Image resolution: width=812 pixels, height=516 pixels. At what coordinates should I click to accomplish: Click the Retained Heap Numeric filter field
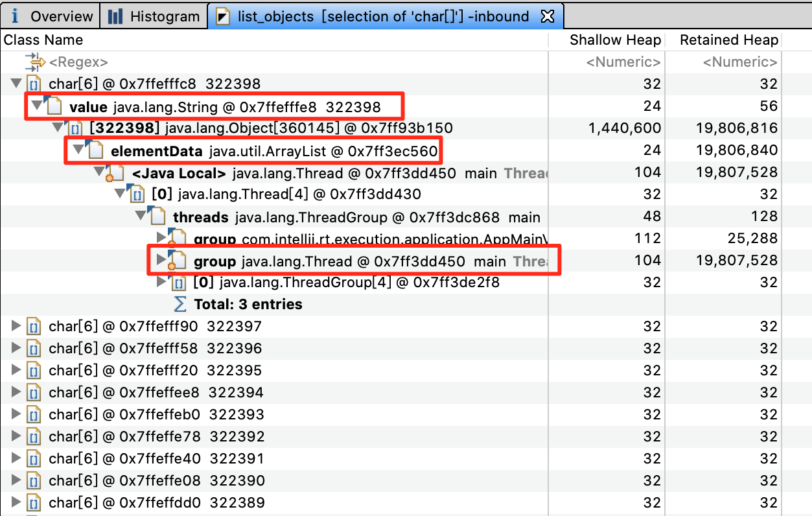(x=740, y=62)
